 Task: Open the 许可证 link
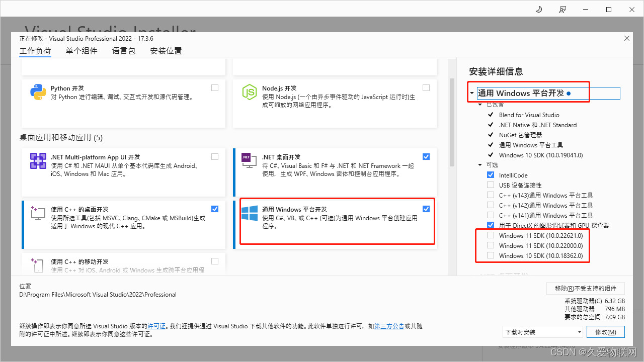(x=156, y=326)
